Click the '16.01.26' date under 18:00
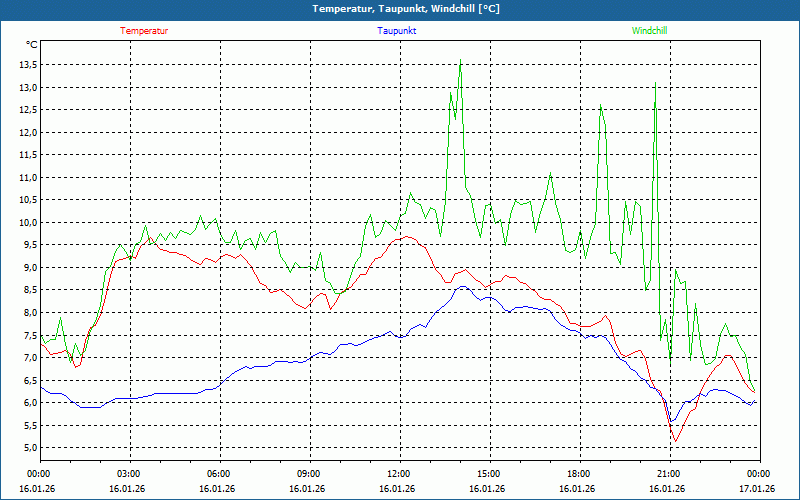The height and width of the screenshot is (500, 800). 577,488
